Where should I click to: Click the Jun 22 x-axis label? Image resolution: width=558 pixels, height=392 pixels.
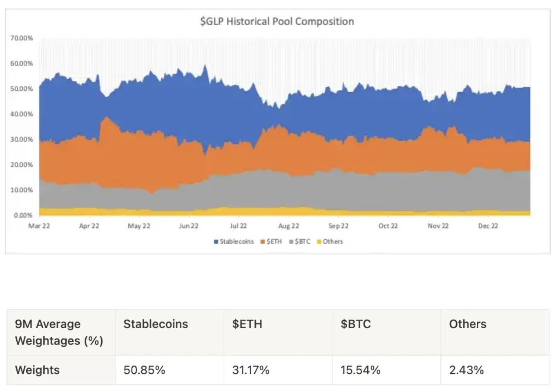point(188,226)
